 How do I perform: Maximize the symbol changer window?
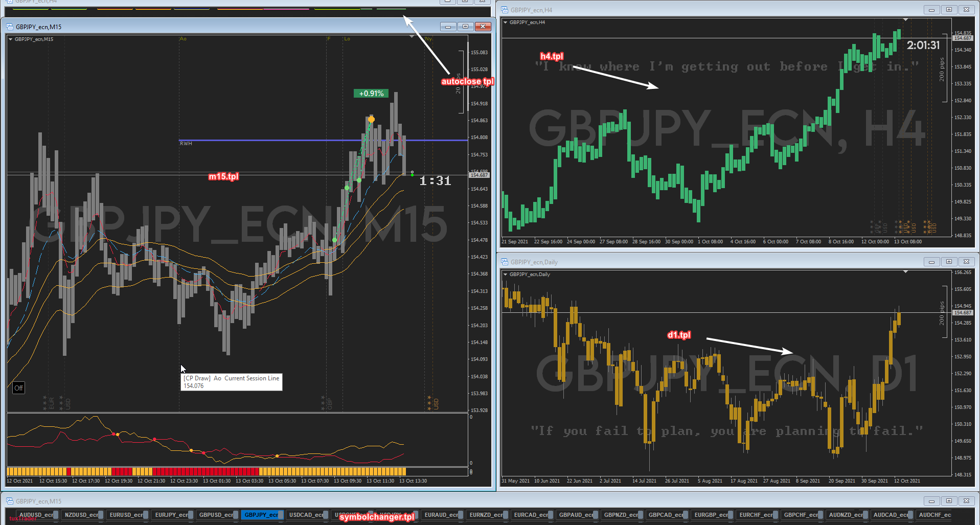pos(949,501)
